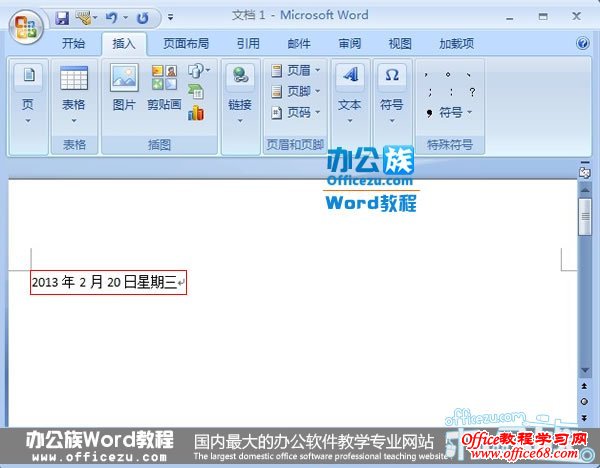Select the 插入 tab

[124, 44]
